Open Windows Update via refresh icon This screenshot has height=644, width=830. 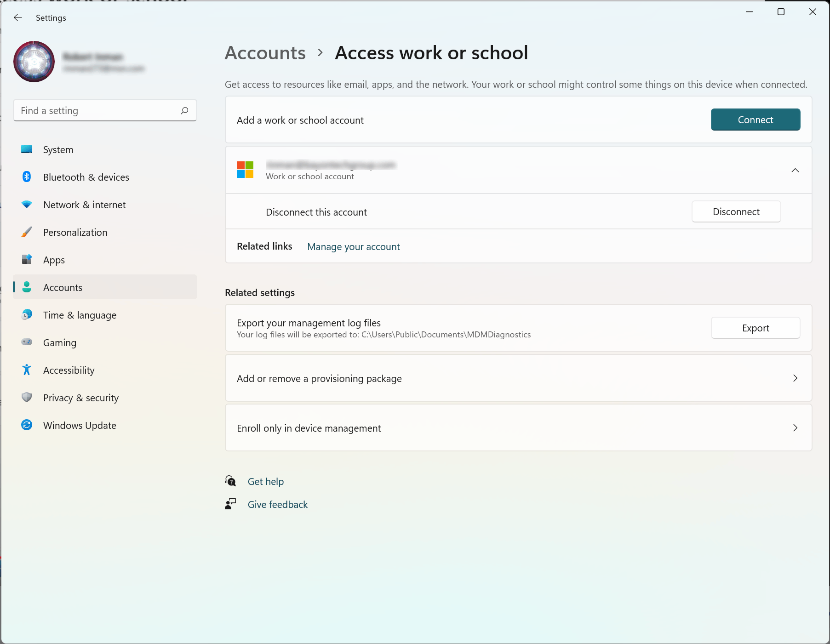[x=27, y=425]
